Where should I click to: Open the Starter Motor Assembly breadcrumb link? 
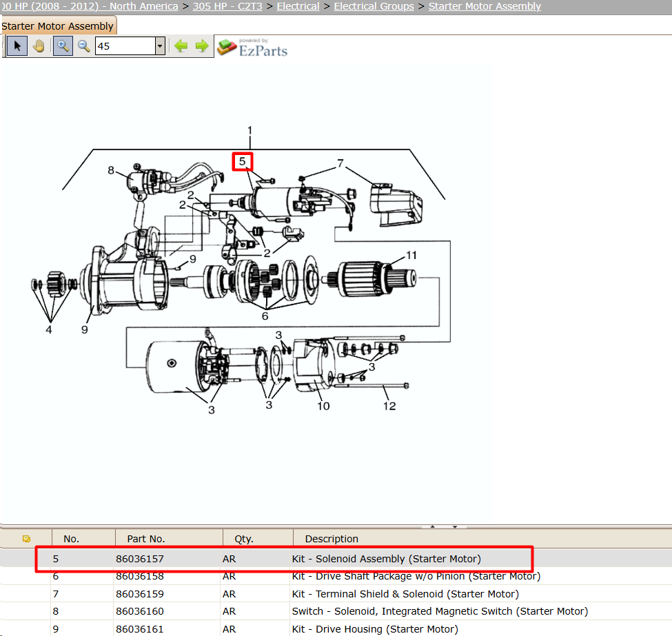485,6
